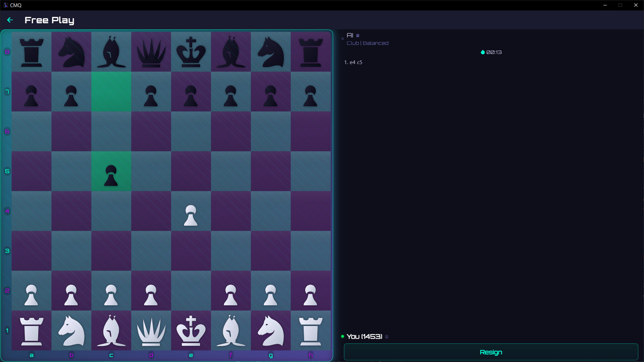
Task: Select the white knight on b1
Action: coord(71,330)
